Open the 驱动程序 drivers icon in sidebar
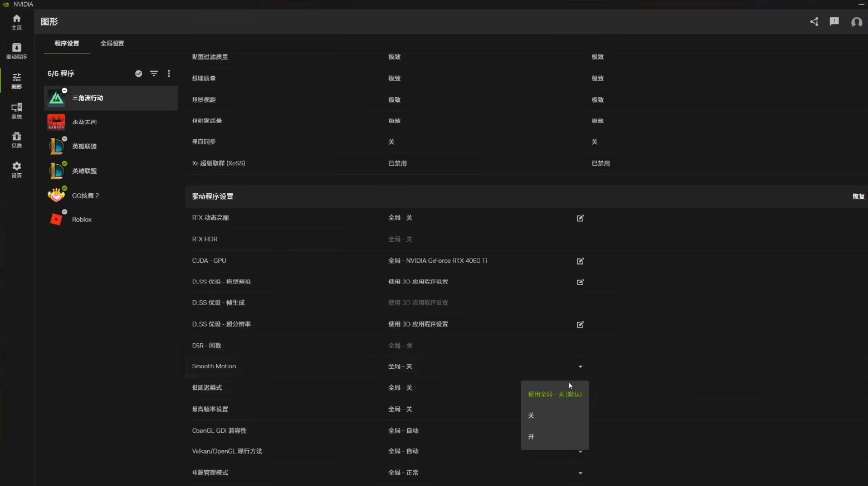Viewport: 868px width, 486px height. pos(16,50)
